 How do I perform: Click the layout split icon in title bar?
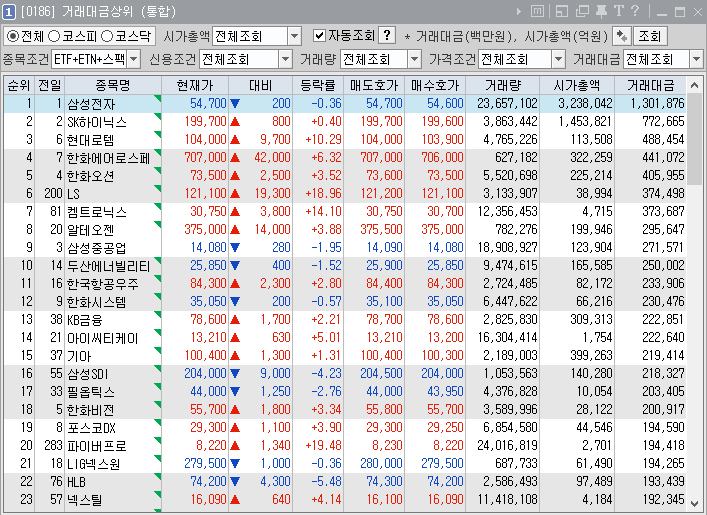562,11
